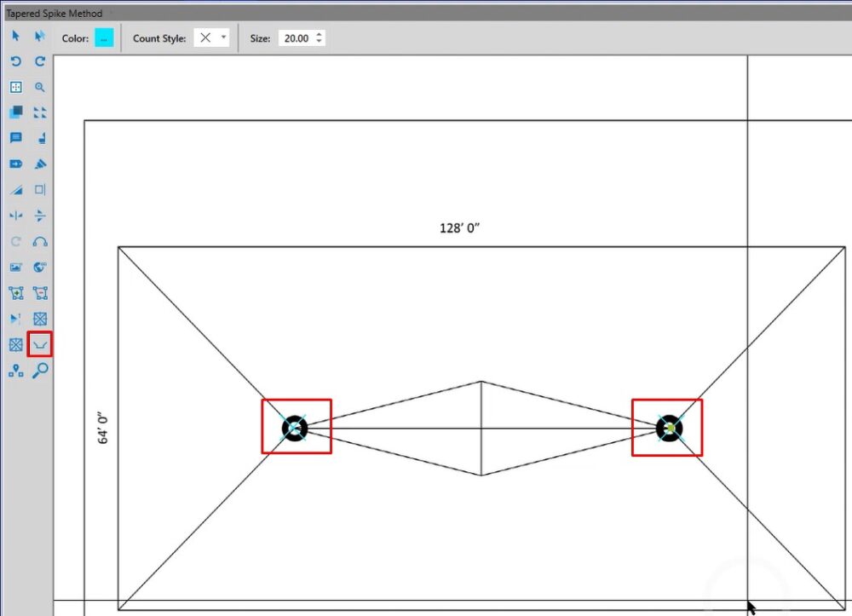The image size is (852, 616).
Task: Select the globe rotation tool
Action: point(39,267)
